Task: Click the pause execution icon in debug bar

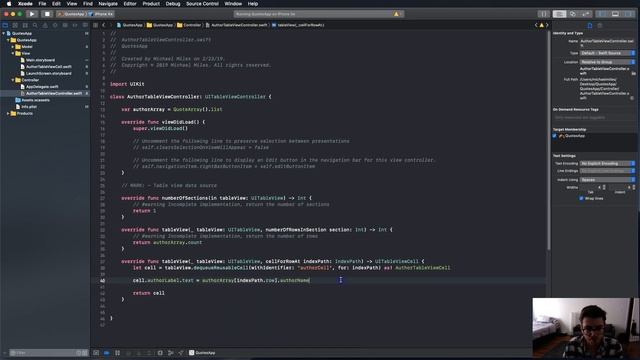Action: point(117,353)
